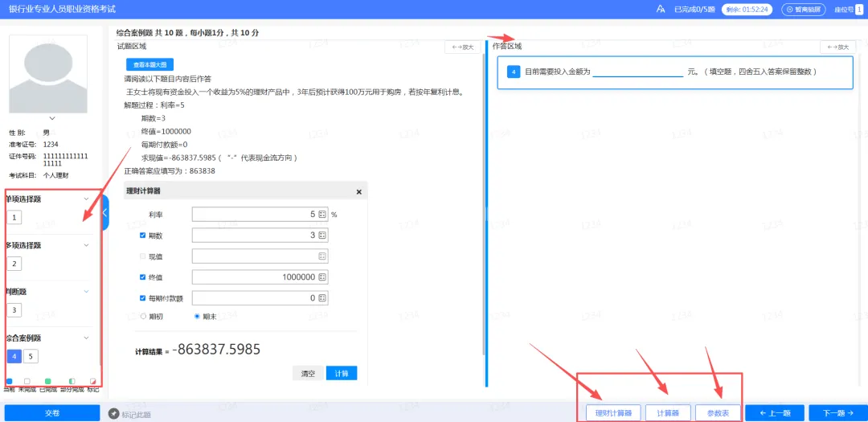Click the text 正确答案应填写为:863838
The height and width of the screenshot is (422, 868).
coord(170,171)
